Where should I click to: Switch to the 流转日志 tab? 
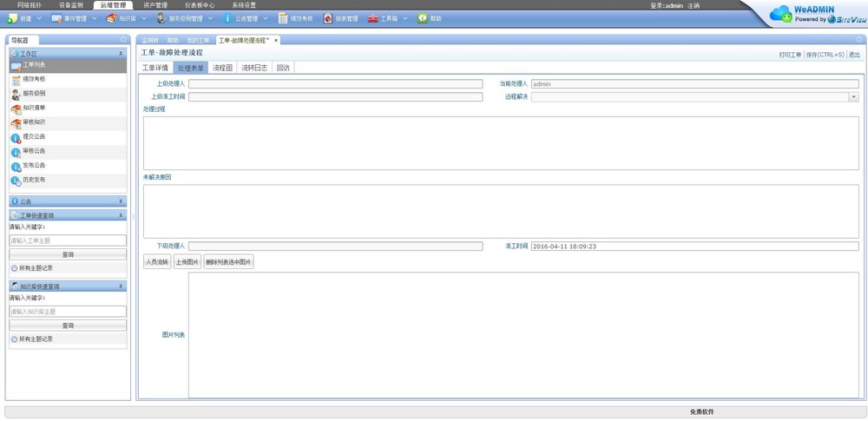(254, 68)
